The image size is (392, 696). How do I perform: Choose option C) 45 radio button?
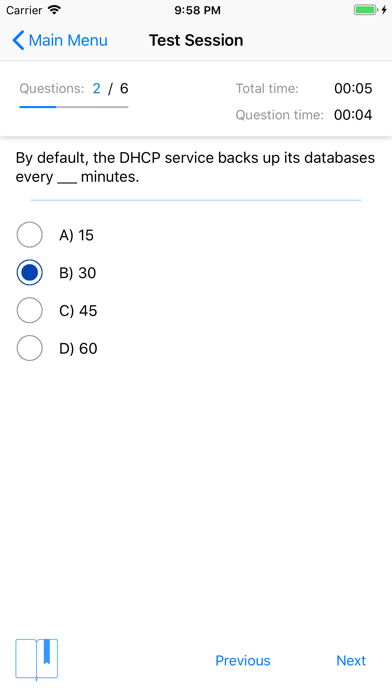click(x=29, y=310)
